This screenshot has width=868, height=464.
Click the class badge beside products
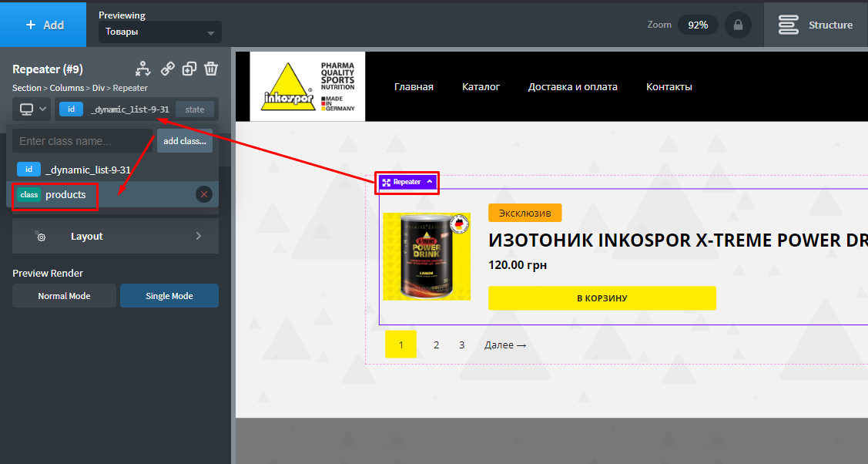tap(28, 194)
